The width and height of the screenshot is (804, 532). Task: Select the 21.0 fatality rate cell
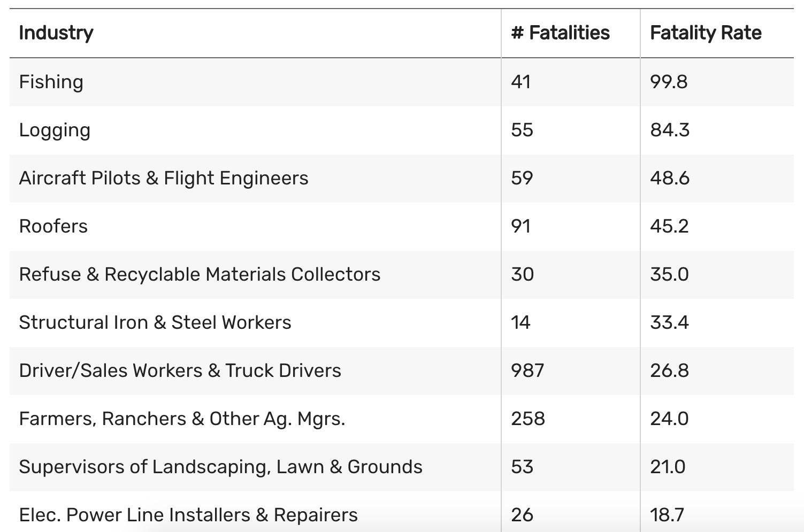668,467
